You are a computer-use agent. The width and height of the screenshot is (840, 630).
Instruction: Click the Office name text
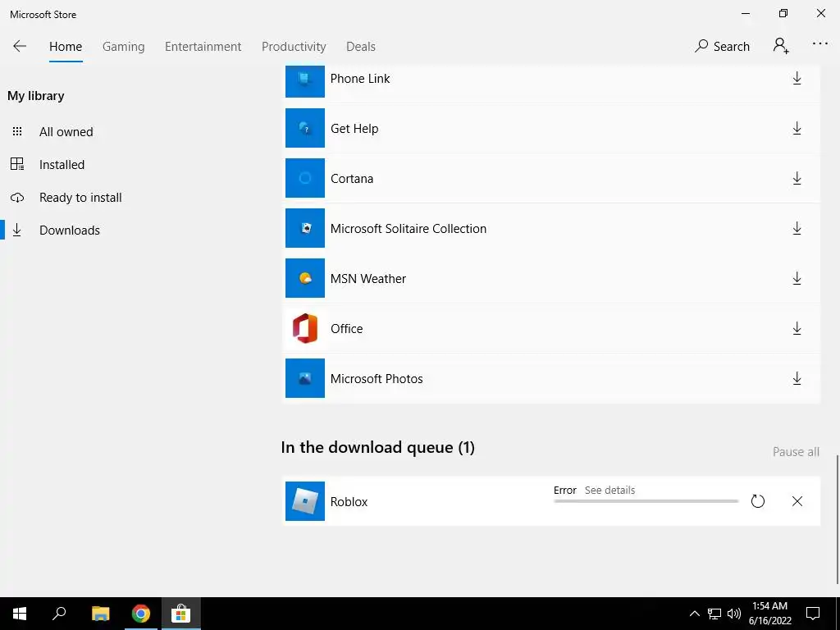[x=347, y=328]
